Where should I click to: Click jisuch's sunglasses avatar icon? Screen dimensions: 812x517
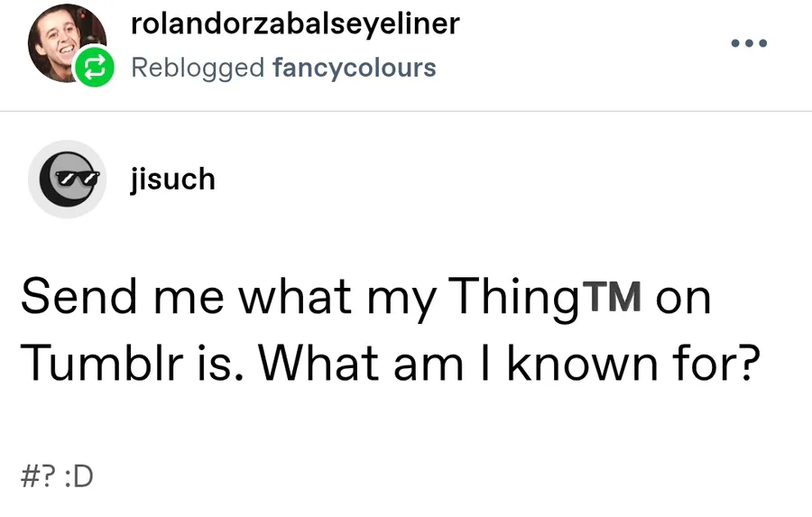[68, 179]
